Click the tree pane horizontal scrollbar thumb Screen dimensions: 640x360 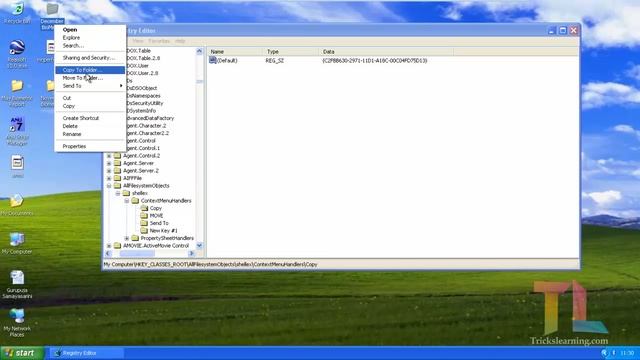tap(137, 253)
